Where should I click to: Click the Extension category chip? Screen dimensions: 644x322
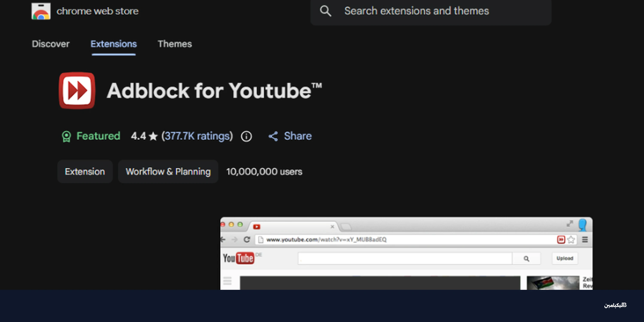[x=85, y=172]
